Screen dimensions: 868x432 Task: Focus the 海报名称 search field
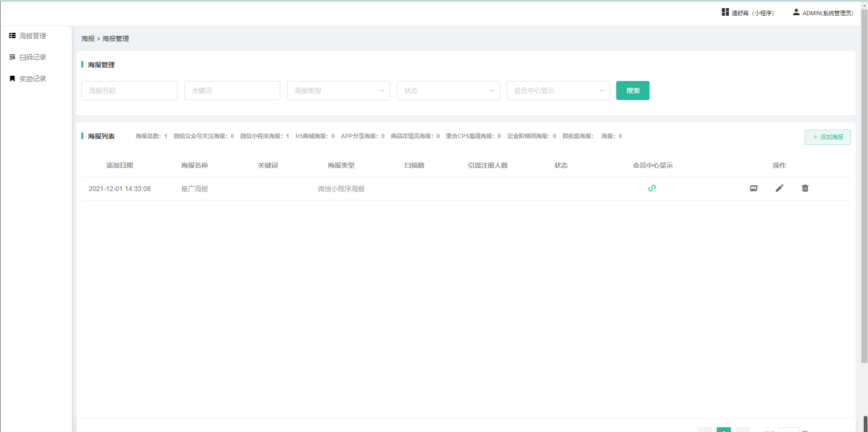pos(129,90)
